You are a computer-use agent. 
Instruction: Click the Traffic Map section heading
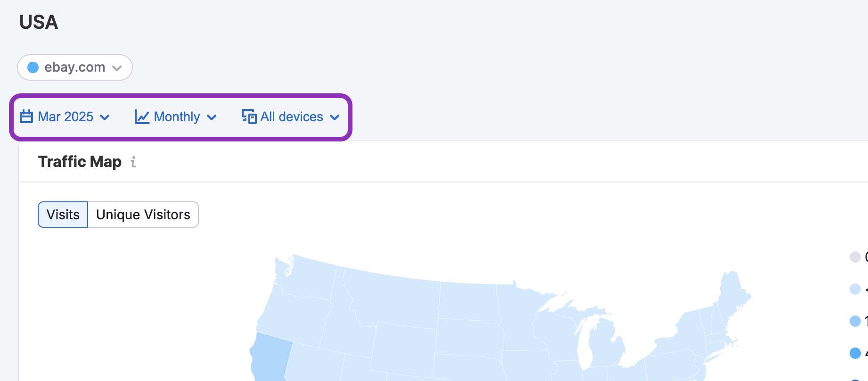coord(79,161)
